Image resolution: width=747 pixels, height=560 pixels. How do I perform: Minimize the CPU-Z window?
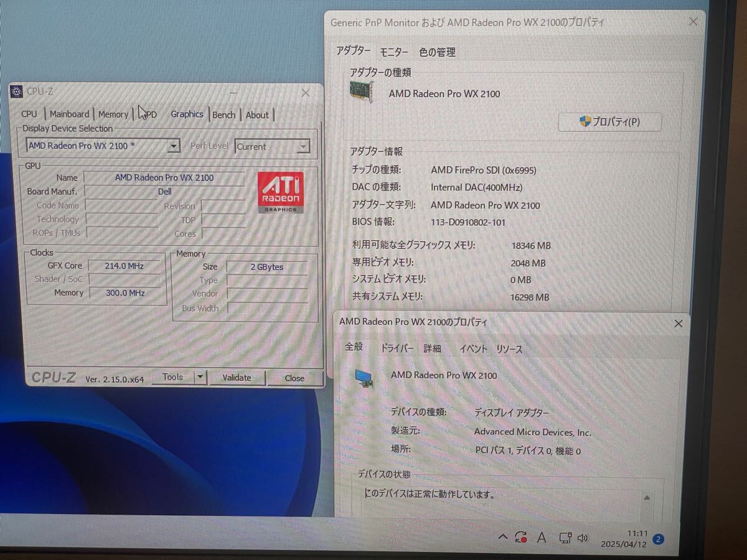coord(233,93)
